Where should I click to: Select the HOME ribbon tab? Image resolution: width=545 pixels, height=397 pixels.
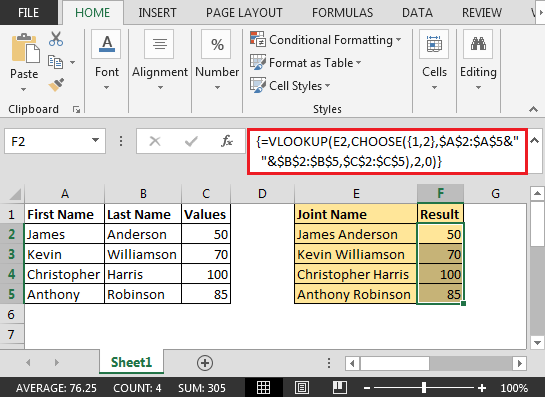click(92, 13)
